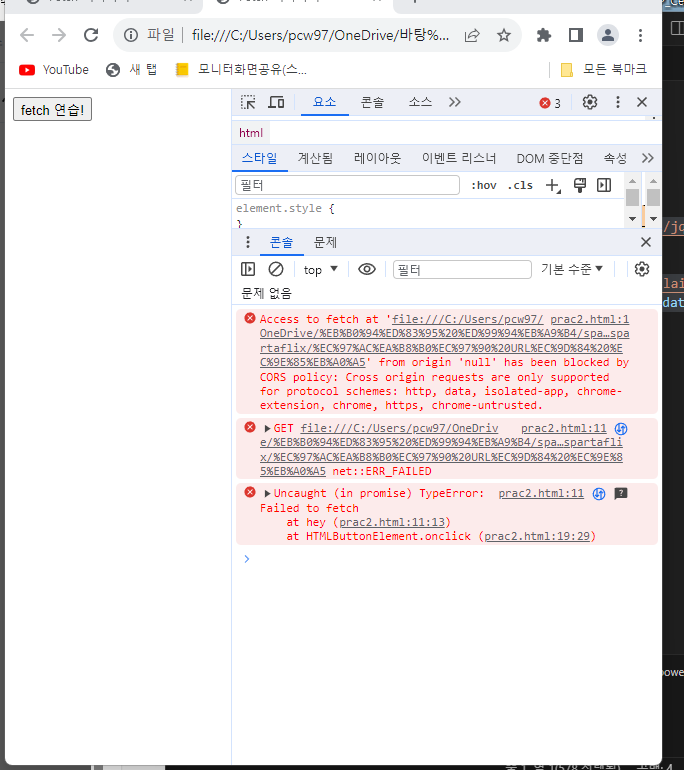Switch to the 요소 tab
The height and width of the screenshot is (770, 684).
click(325, 102)
